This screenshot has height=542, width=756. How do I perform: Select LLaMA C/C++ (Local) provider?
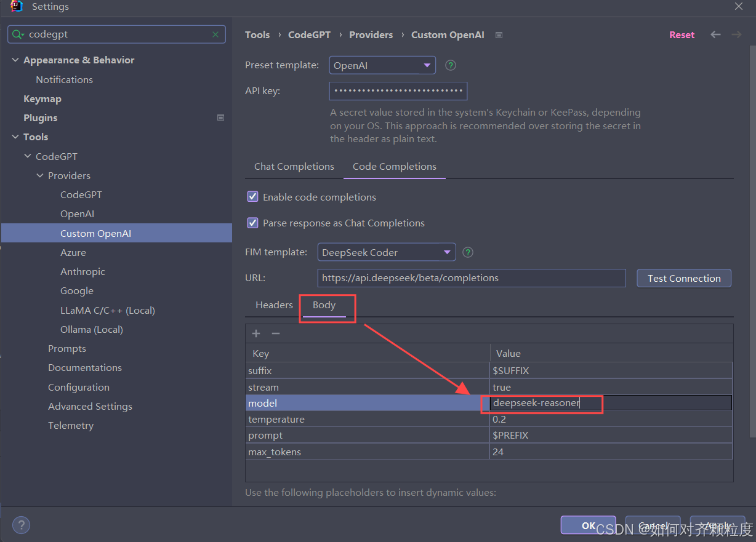[108, 310]
